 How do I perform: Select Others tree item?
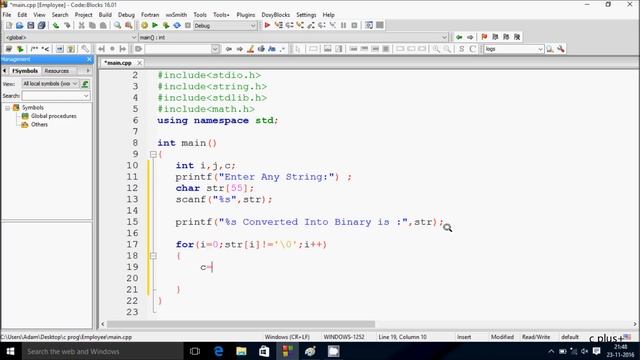[x=39, y=125]
